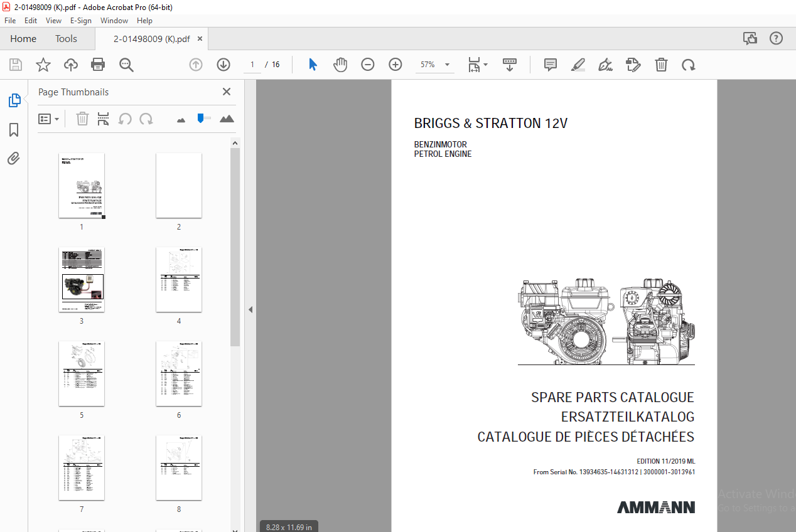Click the Edit PDF toolbar icon
796x532 pixels.
(x=633, y=65)
